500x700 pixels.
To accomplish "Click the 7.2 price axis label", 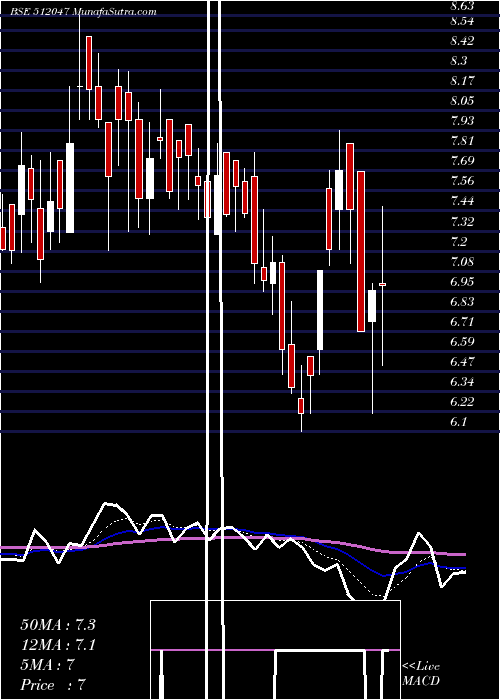I will 458,242.
